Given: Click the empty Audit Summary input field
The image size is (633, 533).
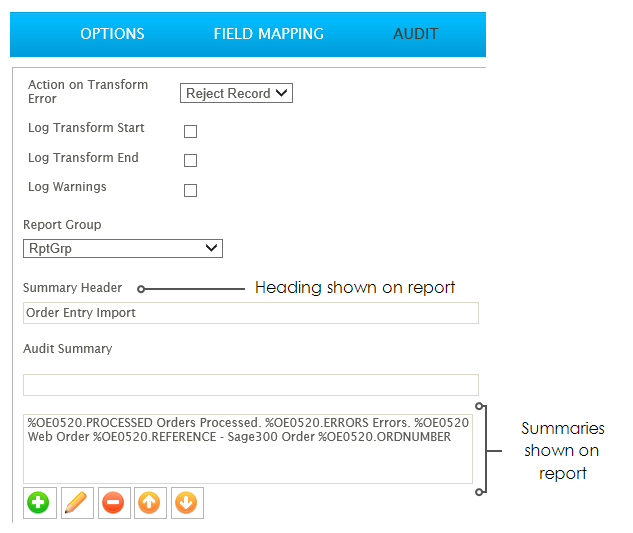Looking at the screenshot, I should click(251, 385).
